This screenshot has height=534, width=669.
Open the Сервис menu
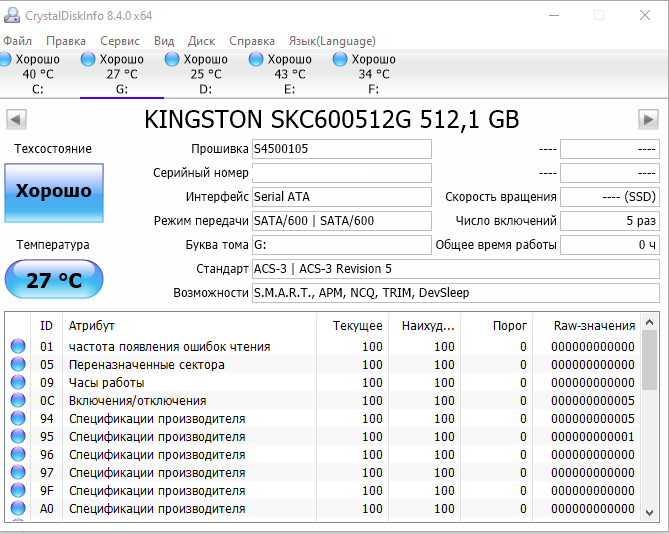point(120,41)
